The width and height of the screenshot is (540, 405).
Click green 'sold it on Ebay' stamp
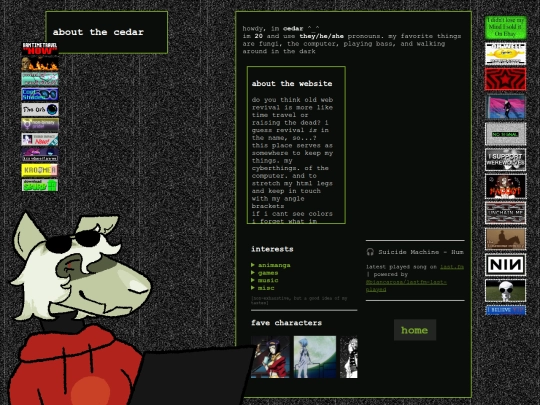click(505, 27)
